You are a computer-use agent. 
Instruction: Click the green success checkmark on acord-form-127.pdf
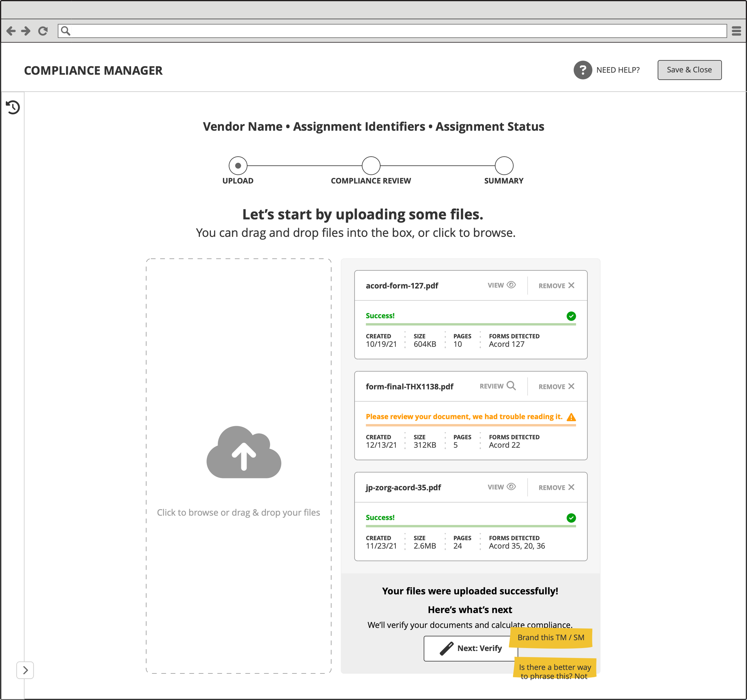click(x=571, y=316)
